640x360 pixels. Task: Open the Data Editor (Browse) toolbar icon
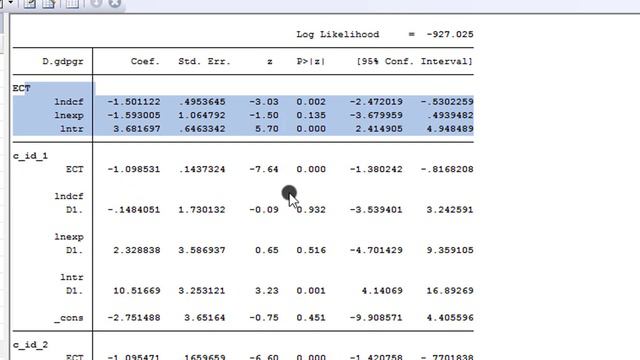tap(49, 4)
